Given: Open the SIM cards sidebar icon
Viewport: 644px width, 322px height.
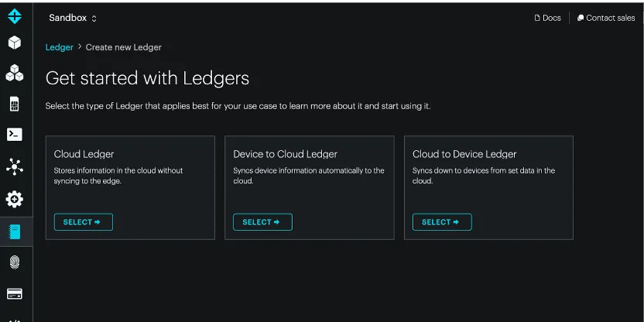Looking at the screenshot, I should pyautogui.click(x=15, y=104).
